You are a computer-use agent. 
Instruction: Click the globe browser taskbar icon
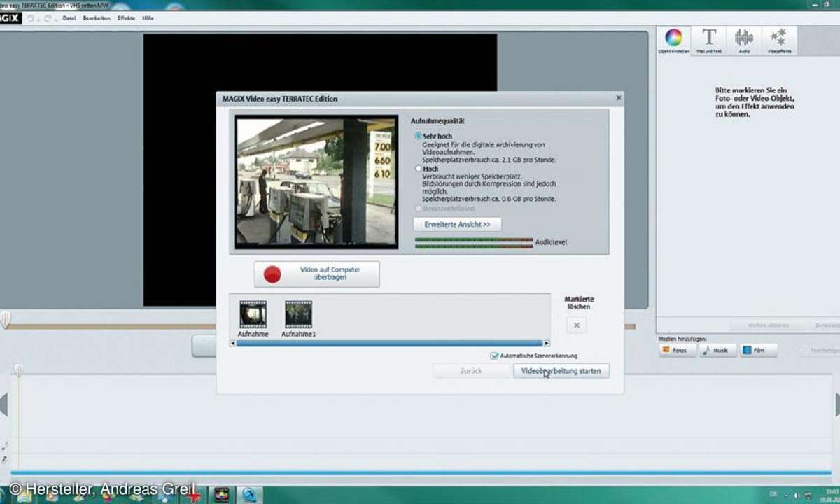(251, 494)
